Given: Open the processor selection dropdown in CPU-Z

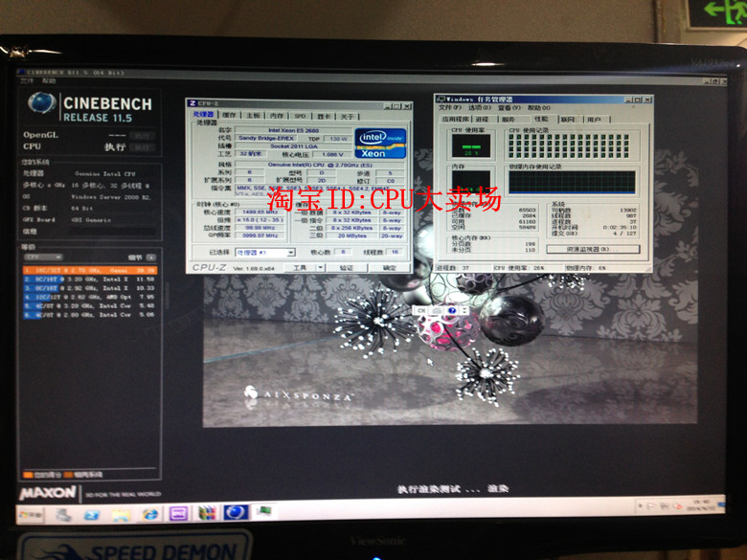Looking at the screenshot, I should pyautogui.click(x=265, y=253).
